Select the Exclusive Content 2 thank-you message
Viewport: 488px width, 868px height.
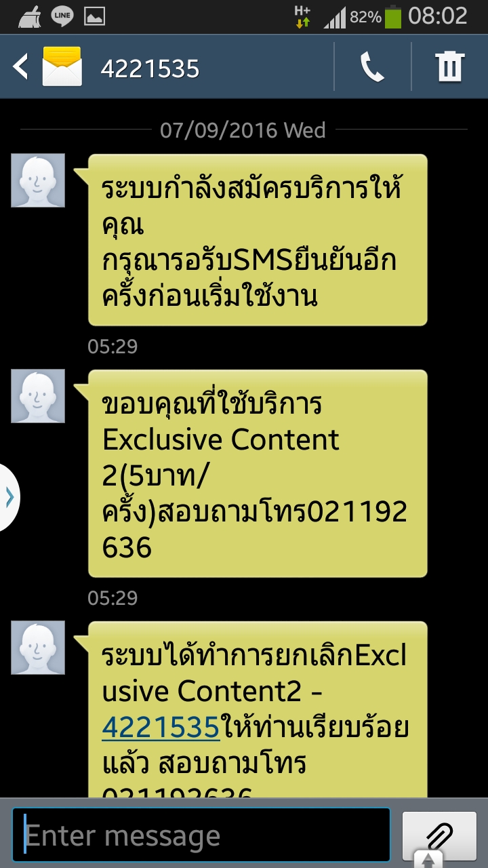point(258,473)
